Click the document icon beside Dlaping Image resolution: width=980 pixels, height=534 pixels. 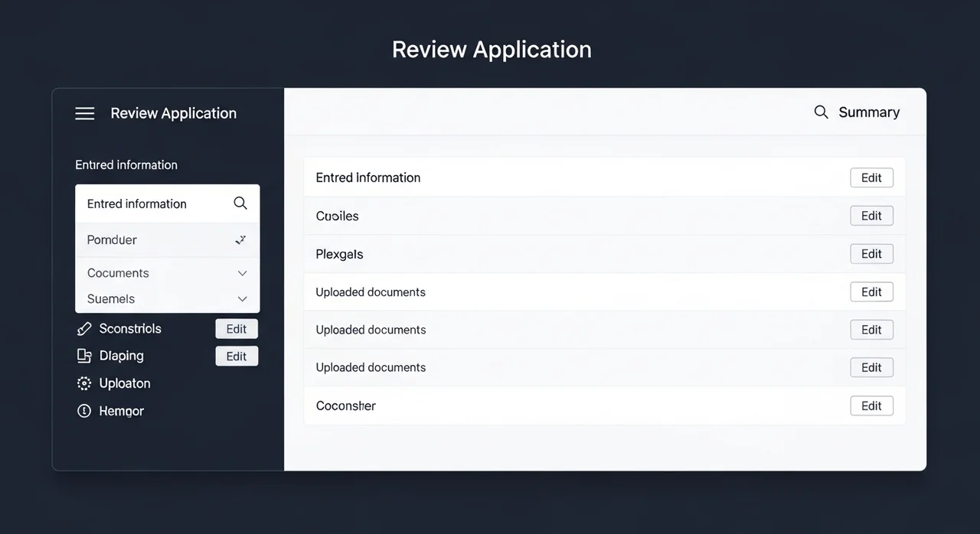84,356
